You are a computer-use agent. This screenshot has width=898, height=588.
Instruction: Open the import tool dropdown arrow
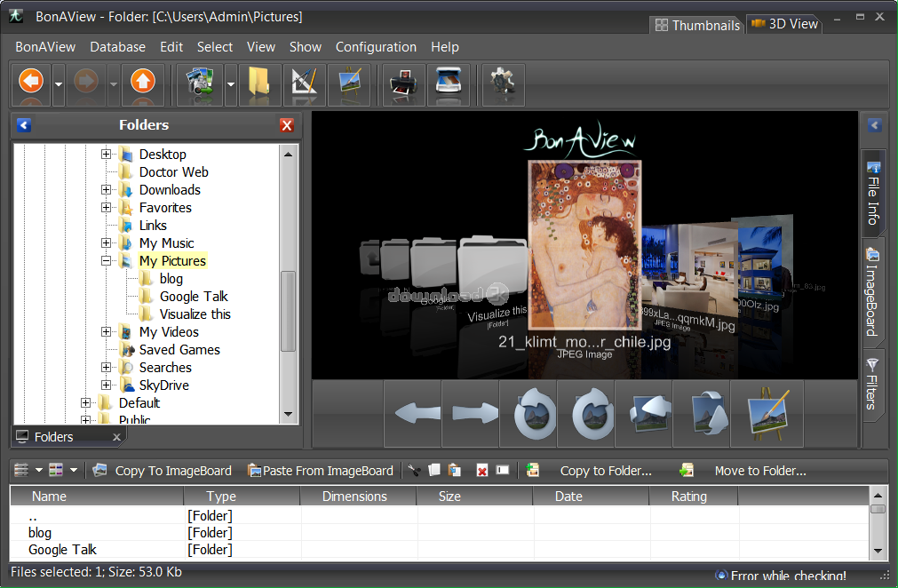coord(231,84)
